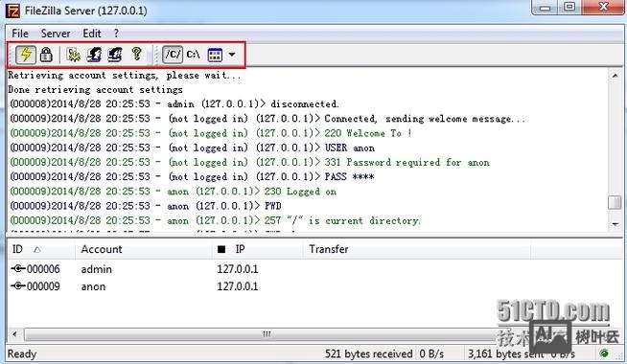Click the question mark help icon
The width and height of the screenshot is (627, 364).
coord(136,54)
